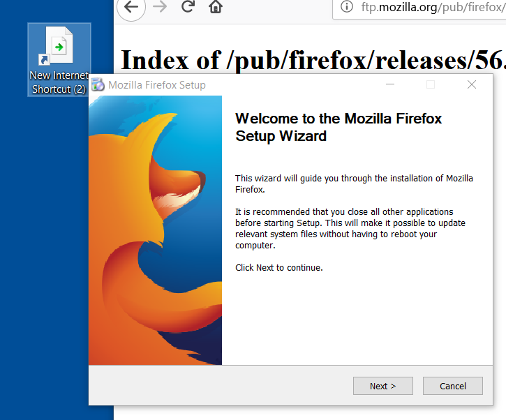Cancel the Mozilla Firefox Setup wizard

coord(453,386)
